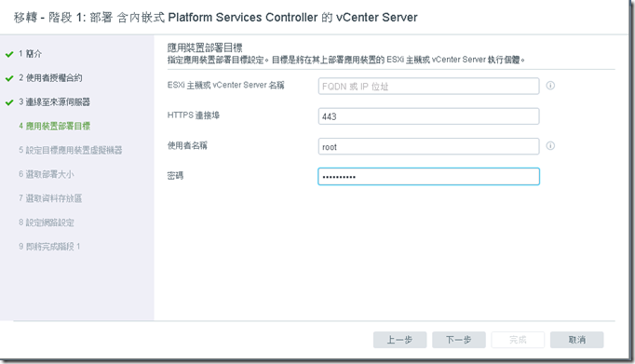Click the green checkmark beside step 1 簡介

pos(9,54)
